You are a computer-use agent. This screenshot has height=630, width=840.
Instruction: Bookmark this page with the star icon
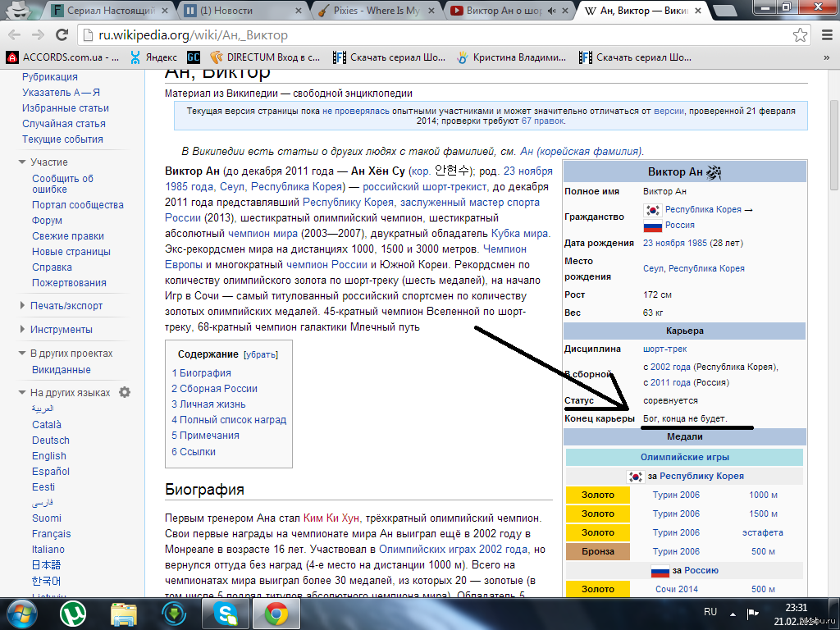pos(800,35)
